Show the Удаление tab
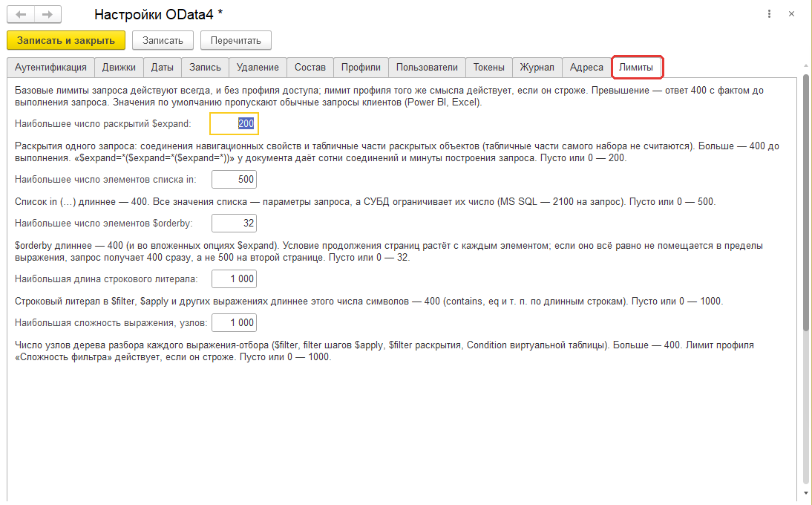This screenshot has width=812, height=505. (x=258, y=68)
